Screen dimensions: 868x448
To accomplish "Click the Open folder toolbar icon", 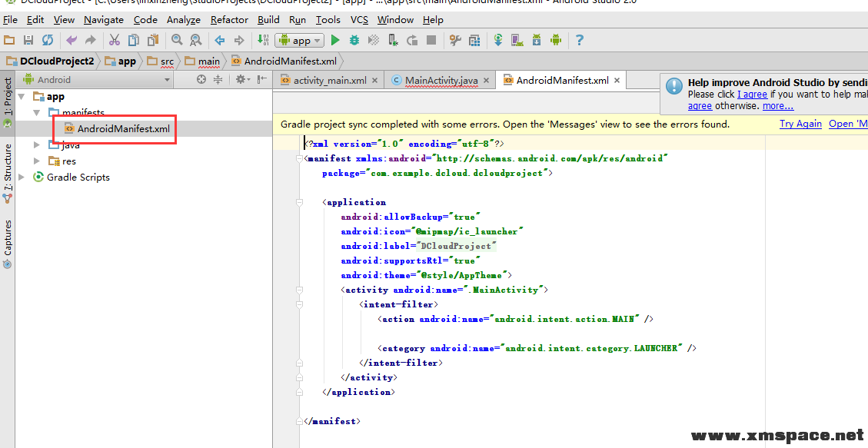I will point(9,41).
